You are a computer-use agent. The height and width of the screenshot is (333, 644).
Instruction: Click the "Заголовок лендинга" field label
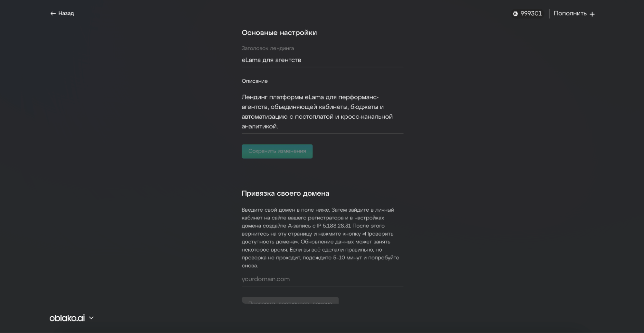[267, 48]
